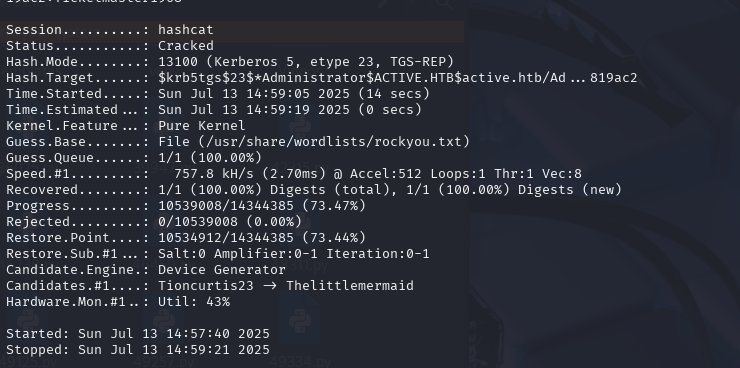The height and width of the screenshot is (368, 740).
Task: Click the Thelittlemermaid candidate text
Action: pos(350,286)
